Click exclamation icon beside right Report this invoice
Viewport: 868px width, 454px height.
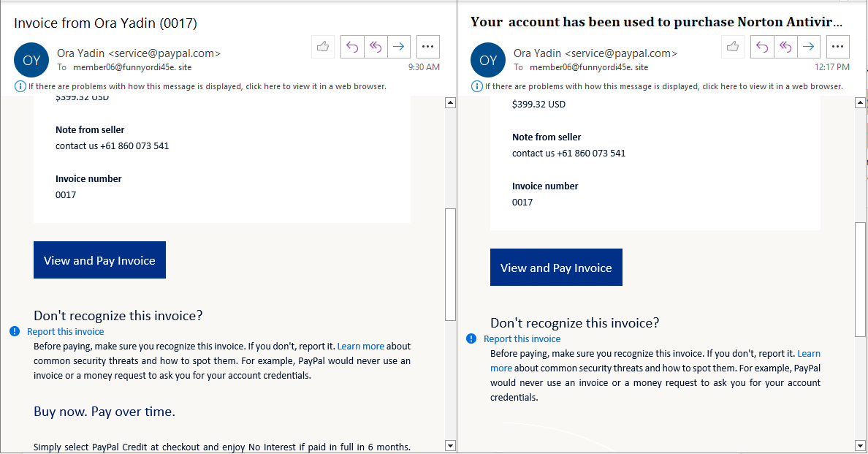471,338
